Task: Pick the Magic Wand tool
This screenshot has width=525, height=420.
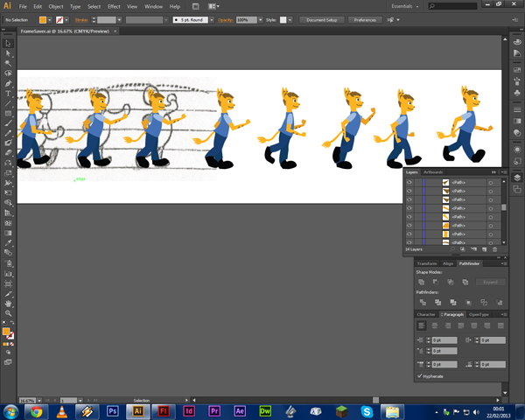Action: (8, 63)
